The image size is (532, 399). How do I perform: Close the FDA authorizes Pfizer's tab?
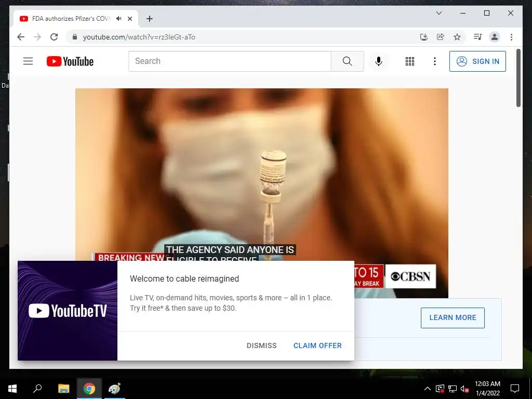coord(130,19)
